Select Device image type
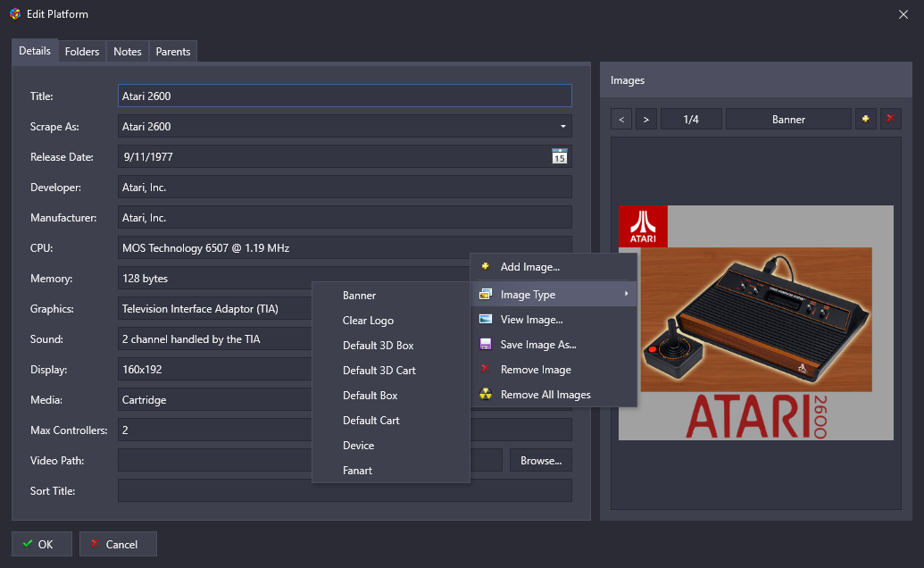Viewport: 924px width, 568px height. 391,446
